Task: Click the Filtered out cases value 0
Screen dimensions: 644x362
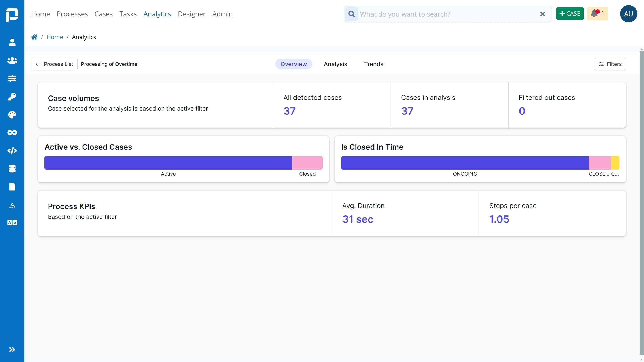Action: tap(522, 111)
